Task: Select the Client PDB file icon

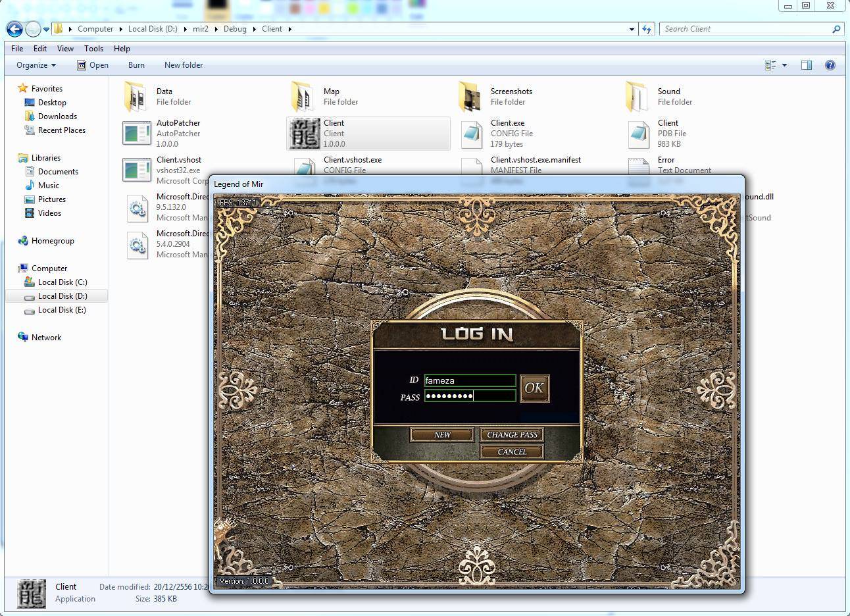Action: pyautogui.click(x=639, y=134)
